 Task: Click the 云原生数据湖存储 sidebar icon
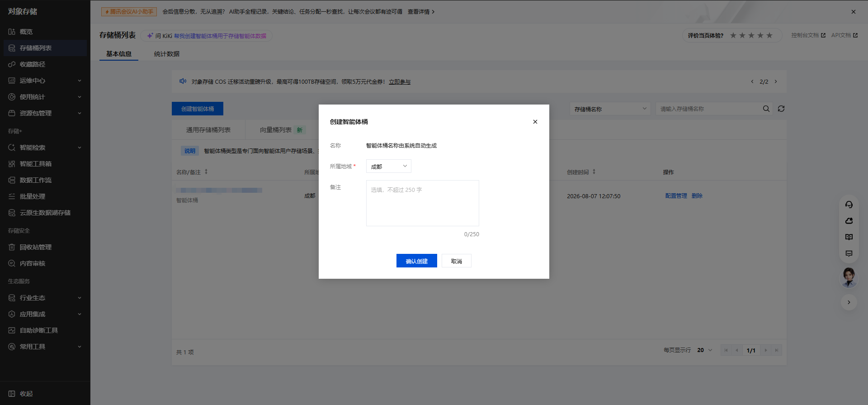point(12,213)
